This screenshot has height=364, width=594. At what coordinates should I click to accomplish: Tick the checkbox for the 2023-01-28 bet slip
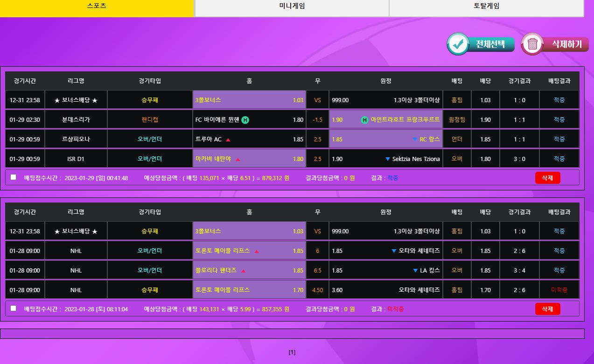point(13,308)
